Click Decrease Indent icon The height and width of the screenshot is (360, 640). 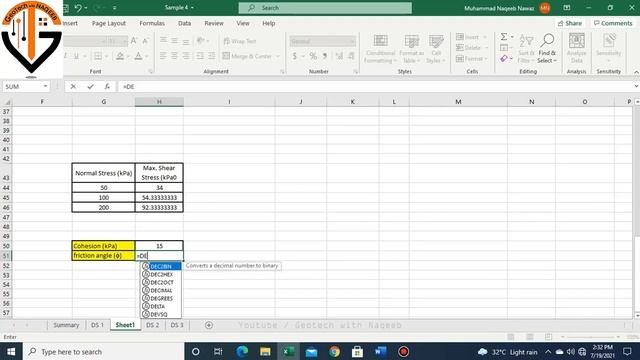[200, 56]
